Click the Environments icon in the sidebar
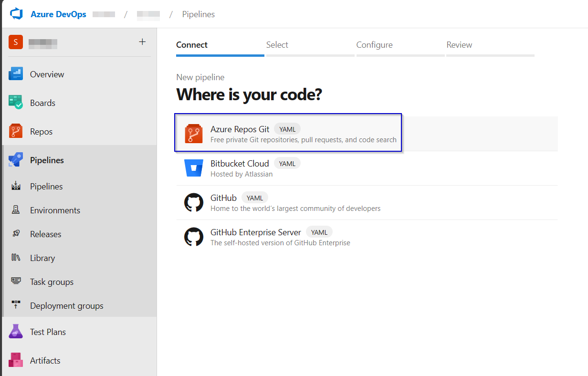588x376 pixels. [x=16, y=210]
